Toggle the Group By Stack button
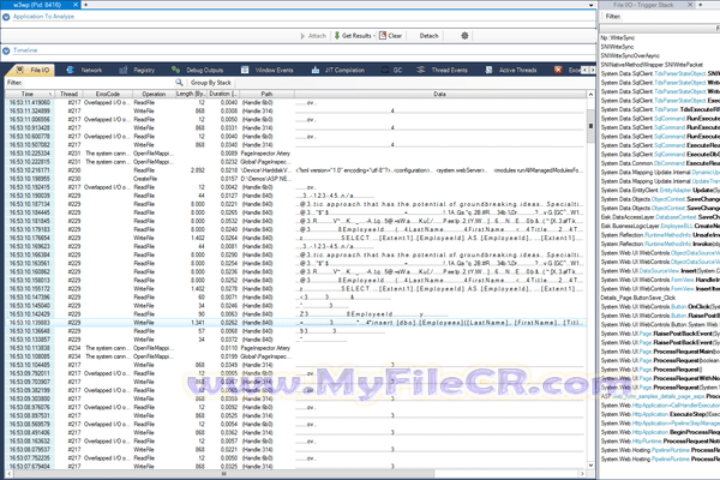 click(x=211, y=83)
